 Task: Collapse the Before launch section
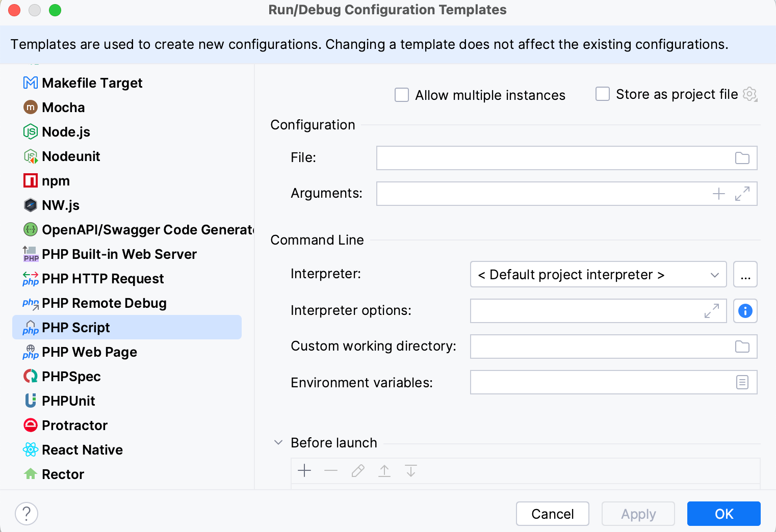[x=278, y=442]
